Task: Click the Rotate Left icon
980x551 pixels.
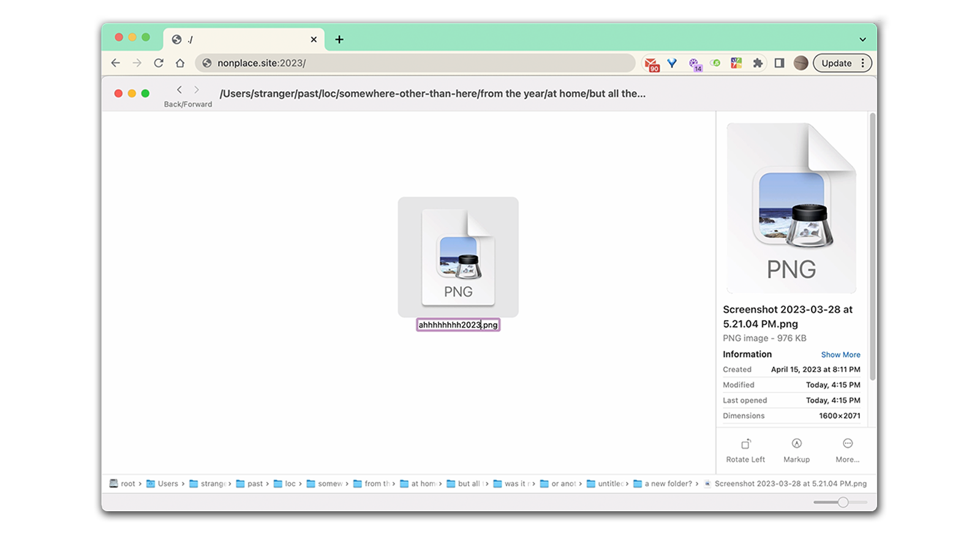Action: coord(745,444)
